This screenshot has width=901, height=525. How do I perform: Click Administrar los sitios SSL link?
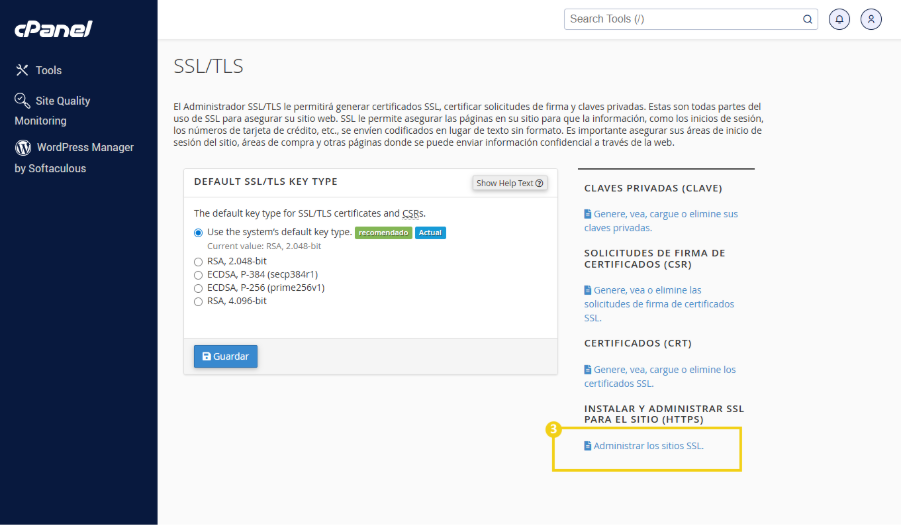point(648,446)
